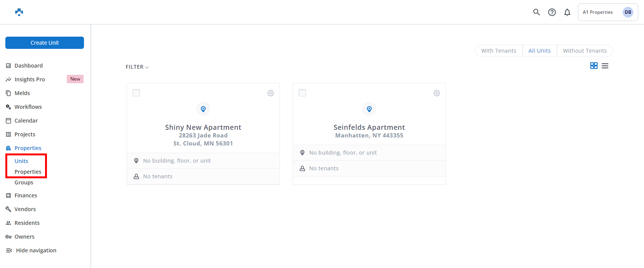Expand the FILTER dropdown
644x268 pixels.
(x=137, y=67)
